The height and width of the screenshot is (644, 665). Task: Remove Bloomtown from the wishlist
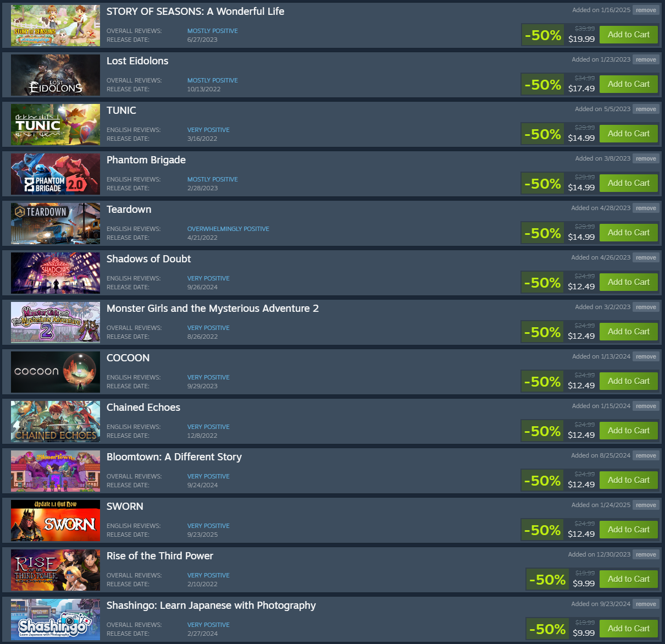pyautogui.click(x=646, y=455)
